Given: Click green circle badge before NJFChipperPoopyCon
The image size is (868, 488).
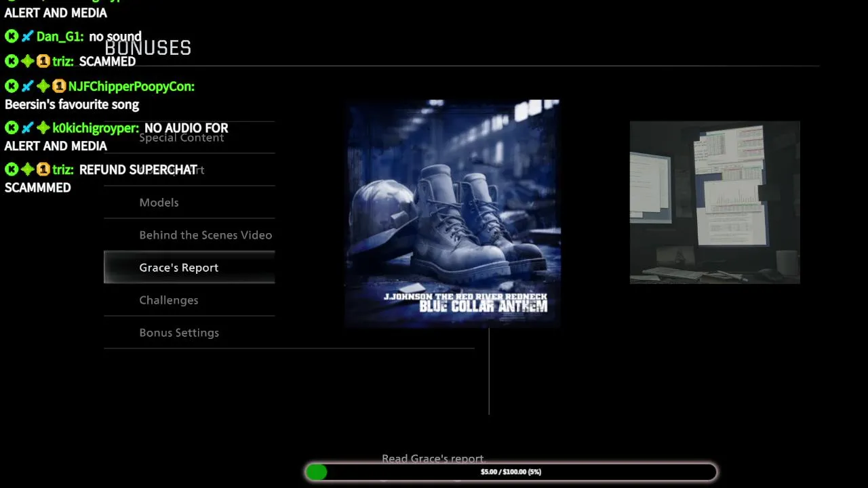Looking at the screenshot, I should (12, 86).
